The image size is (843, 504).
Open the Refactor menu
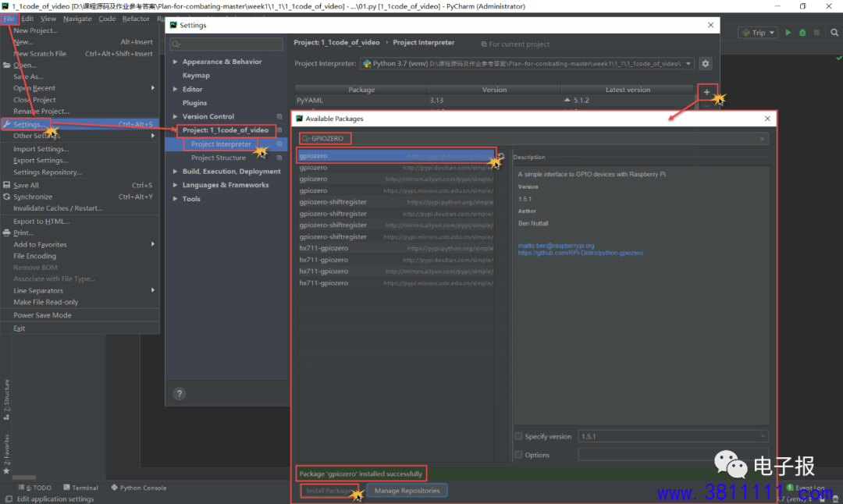pyautogui.click(x=136, y=19)
